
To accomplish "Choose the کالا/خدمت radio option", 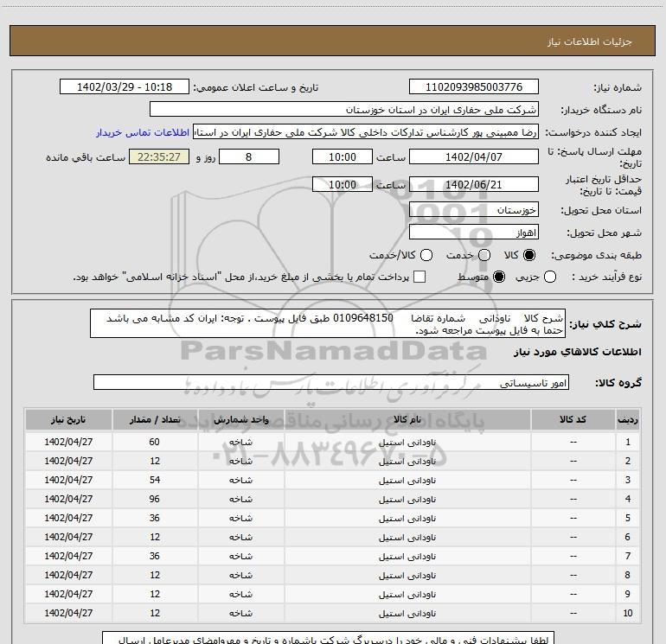I will pos(425,255).
